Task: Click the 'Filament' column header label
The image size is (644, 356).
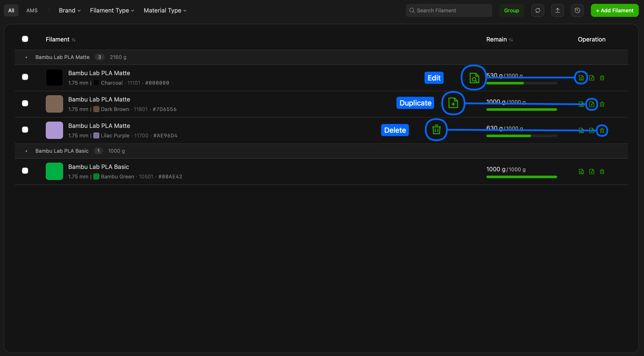Action: tap(57, 39)
